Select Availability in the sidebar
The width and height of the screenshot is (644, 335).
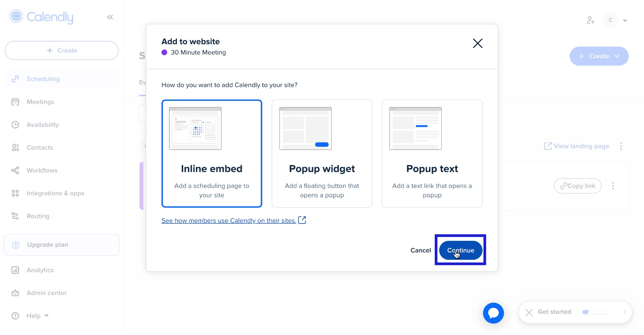42,125
